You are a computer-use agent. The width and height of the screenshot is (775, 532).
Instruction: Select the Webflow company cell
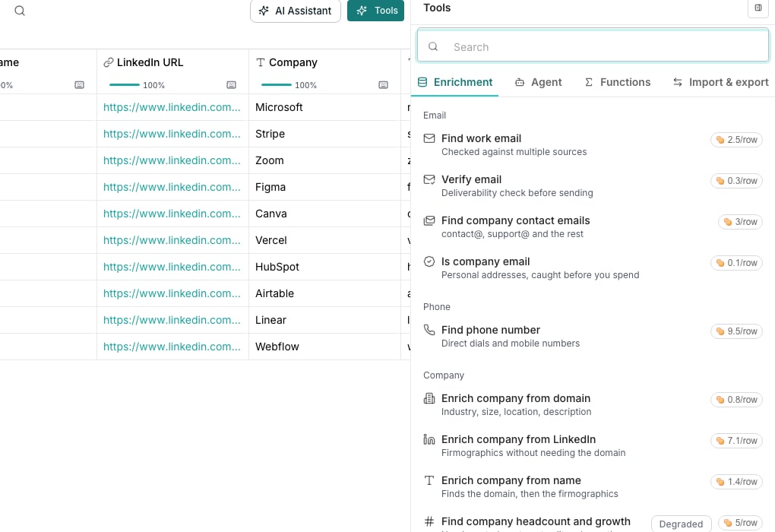tap(324, 347)
